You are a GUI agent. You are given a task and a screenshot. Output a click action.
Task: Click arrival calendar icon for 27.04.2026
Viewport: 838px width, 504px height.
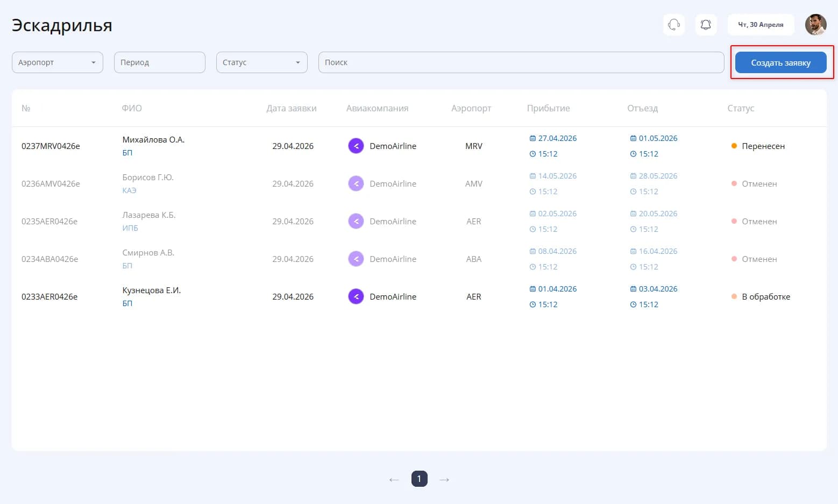(532, 138)
